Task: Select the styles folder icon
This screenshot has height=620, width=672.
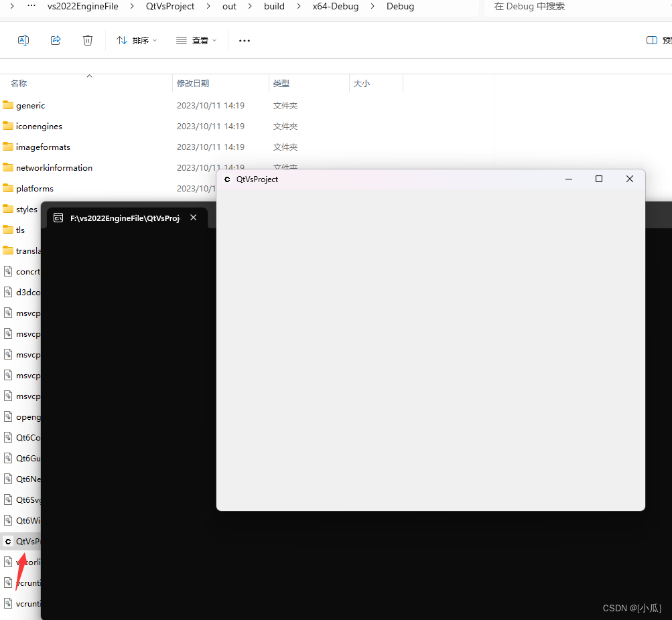Action: point(8,209)
